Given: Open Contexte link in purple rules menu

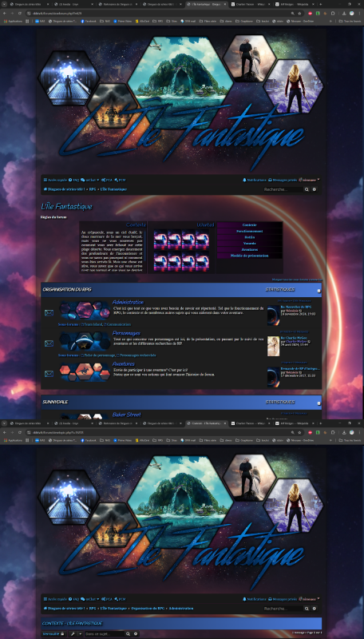Looking at the screenshot, I should pos(250,225).
